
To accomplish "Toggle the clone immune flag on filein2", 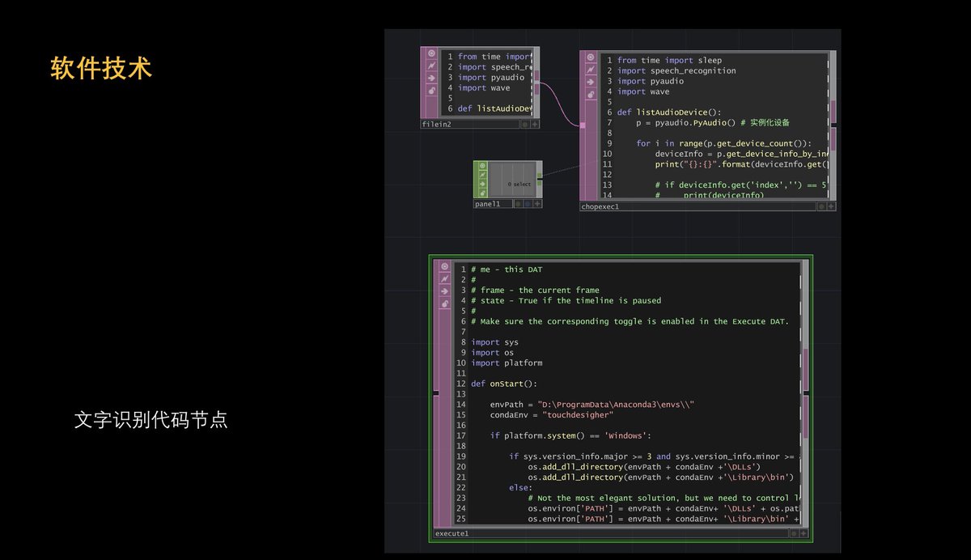I will pos(431,66).
